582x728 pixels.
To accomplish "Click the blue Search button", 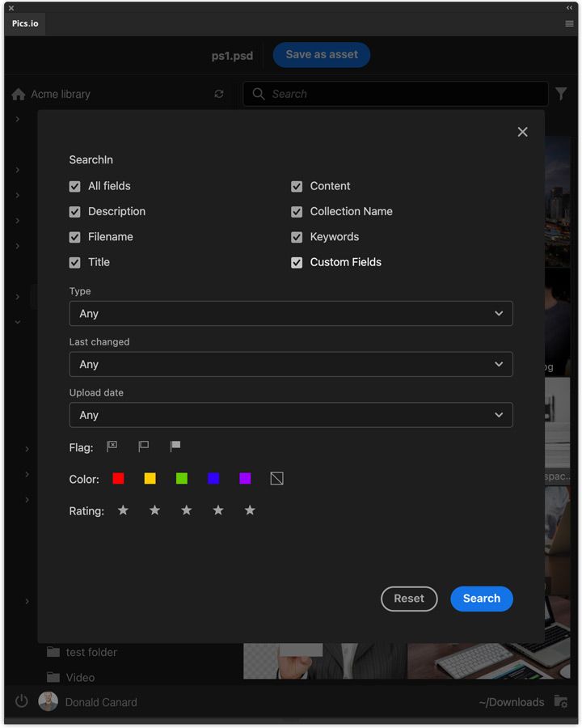I will pos(482,599).
